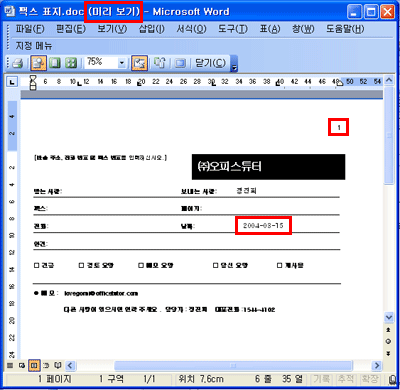Screen dimensions: 400x390
Task: Click the tab selector box left of ruler
Action: click(x=12, y=81)
